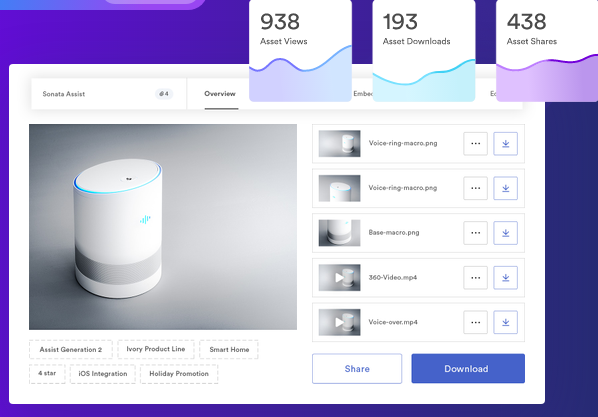Open more options for the first Voice-ring-macro.png
This screenshot has width=598, height=417.
(475, 143)
